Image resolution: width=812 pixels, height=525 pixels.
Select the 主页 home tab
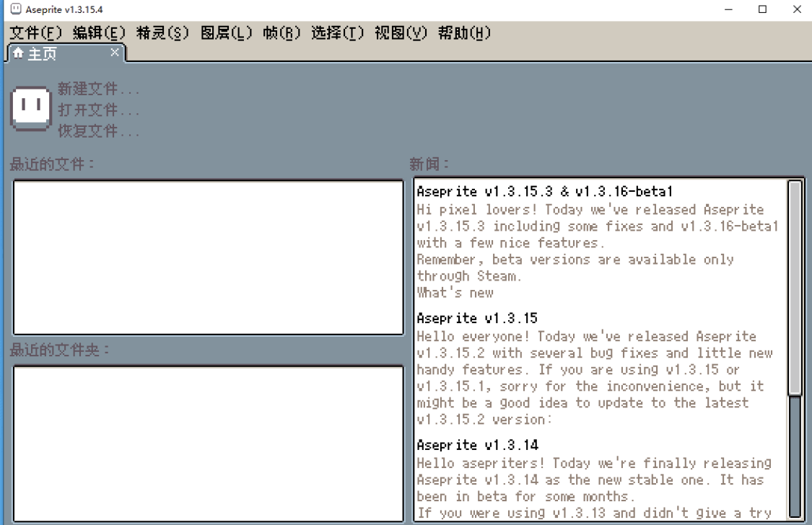(43, 52)
